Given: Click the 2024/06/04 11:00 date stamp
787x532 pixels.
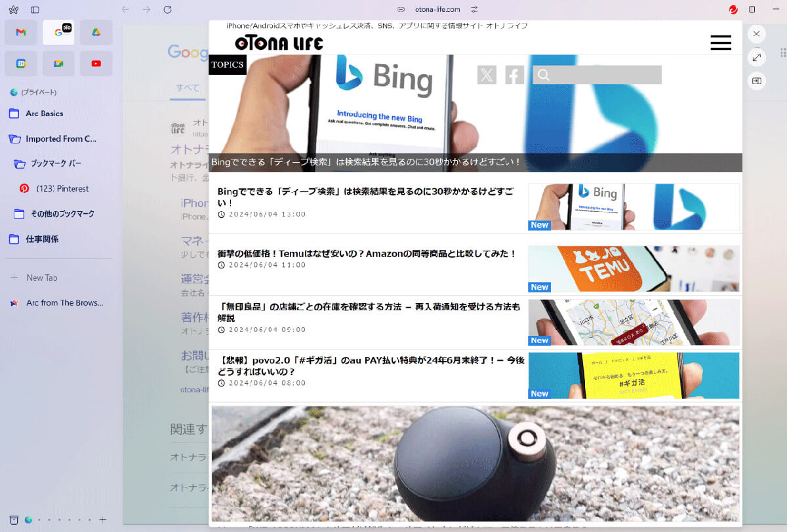Looking at the screenshot, I should 267,265.
